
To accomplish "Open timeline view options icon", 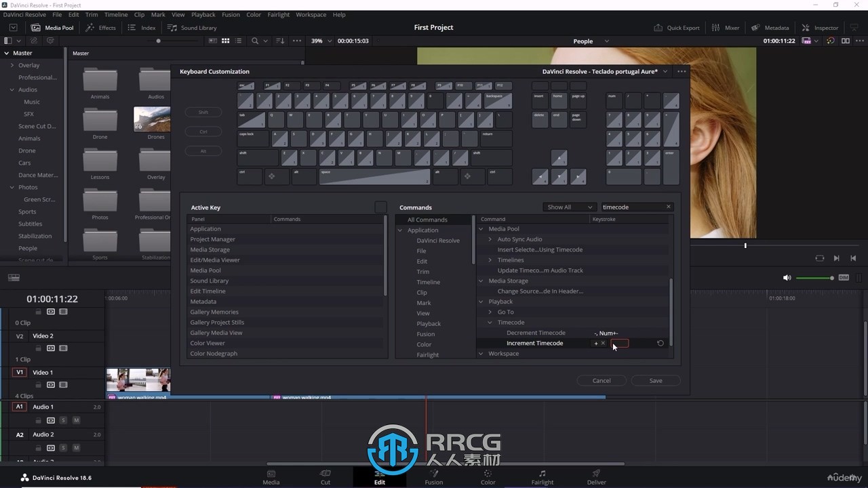I will [14, 278].
